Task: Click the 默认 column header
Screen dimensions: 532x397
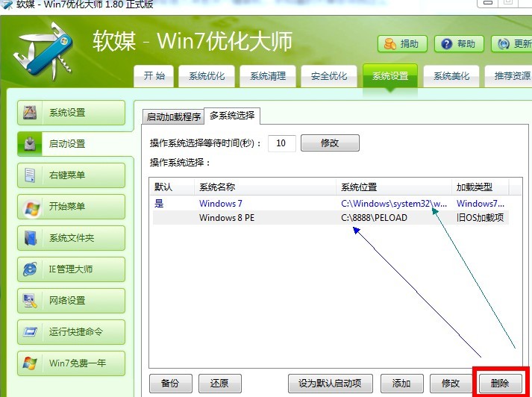Action: tap(172, 187)
